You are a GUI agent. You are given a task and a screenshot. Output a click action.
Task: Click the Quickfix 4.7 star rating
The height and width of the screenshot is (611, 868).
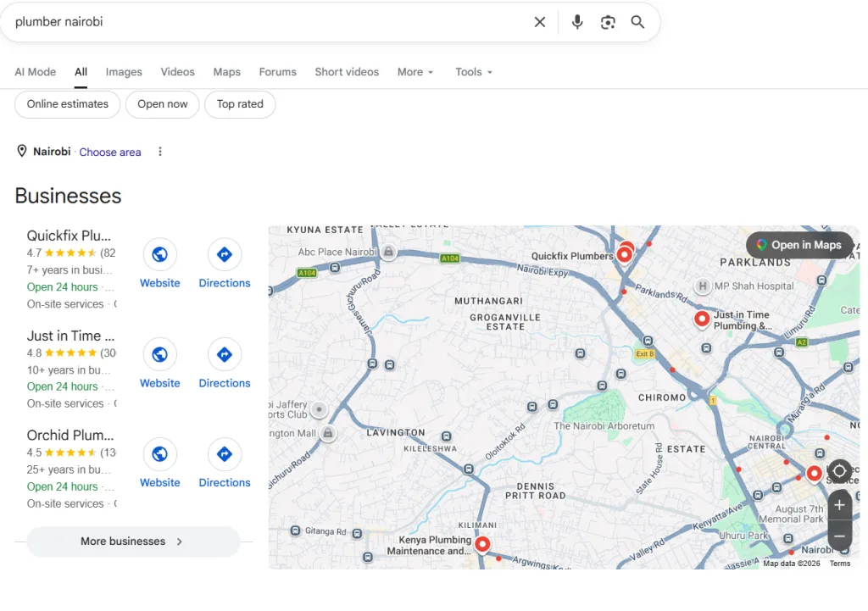(71, 253)
